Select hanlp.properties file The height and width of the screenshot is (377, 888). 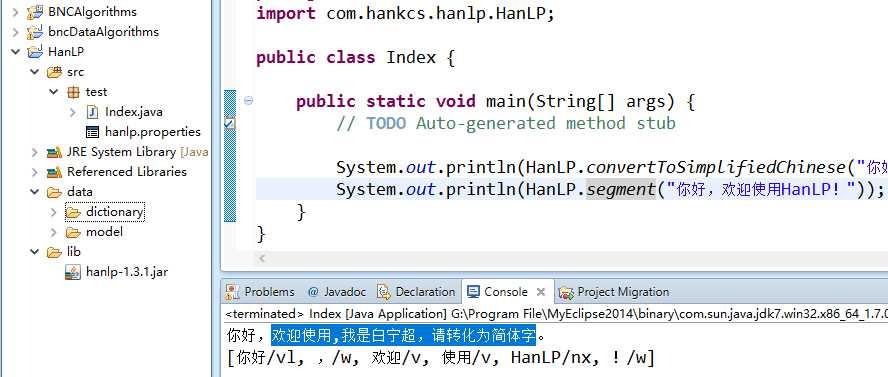click(153, 132)
